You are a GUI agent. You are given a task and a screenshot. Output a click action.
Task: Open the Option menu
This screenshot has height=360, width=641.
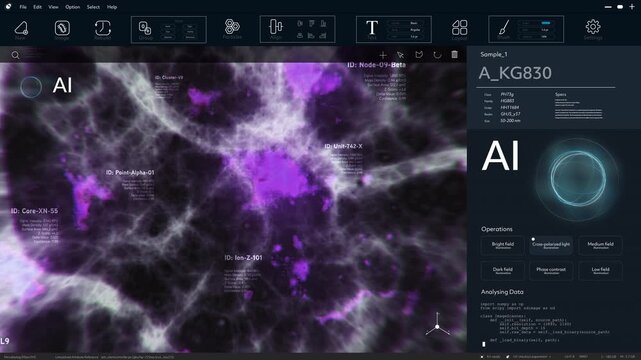72,7
